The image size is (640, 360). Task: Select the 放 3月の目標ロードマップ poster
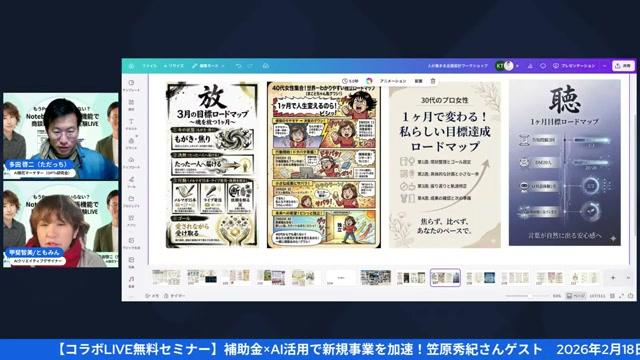point(212,165)
